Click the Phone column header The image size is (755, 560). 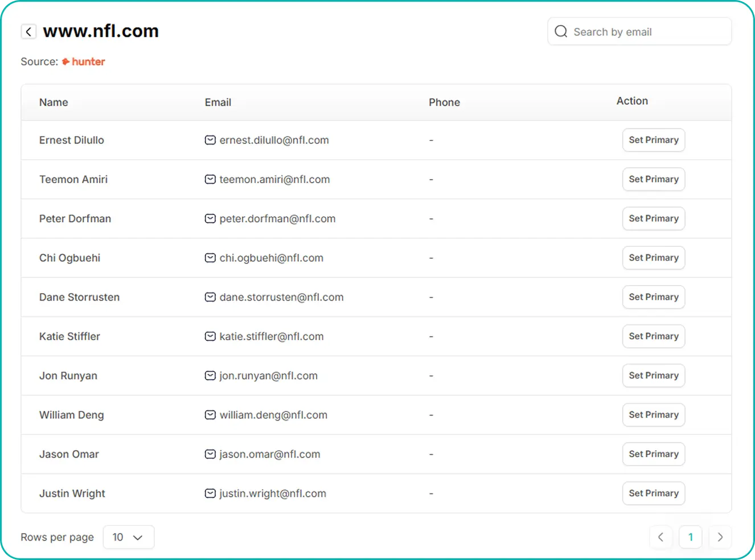445,102
